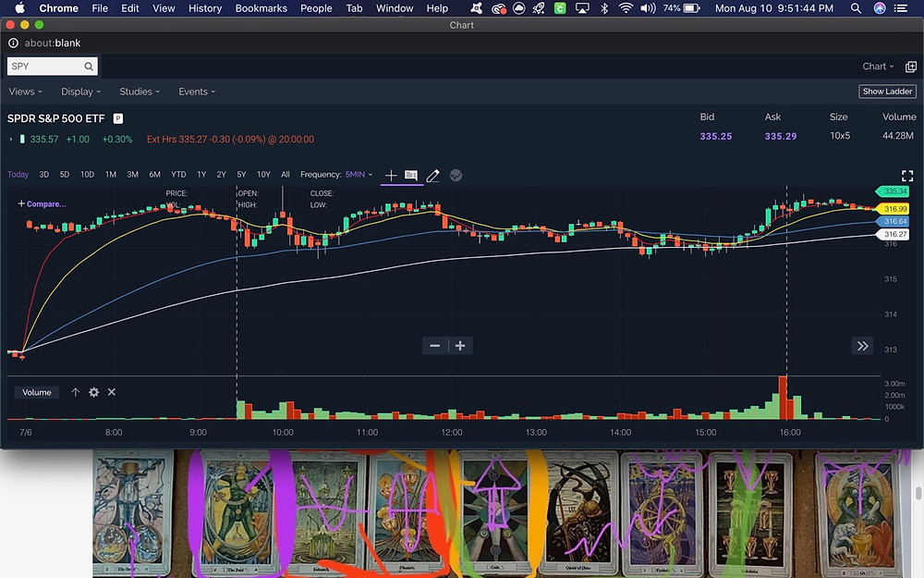Select the All time range
Screen dimensions: 924x578
click(x=286, y=175)
